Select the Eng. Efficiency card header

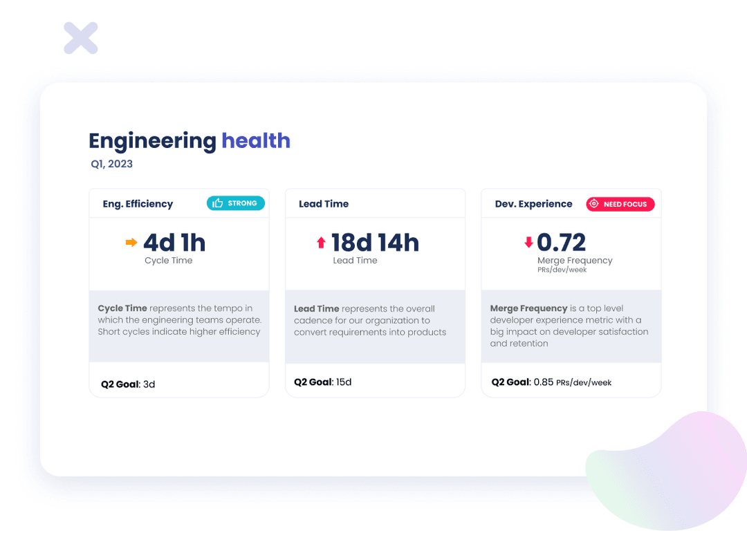coord(138,204)
